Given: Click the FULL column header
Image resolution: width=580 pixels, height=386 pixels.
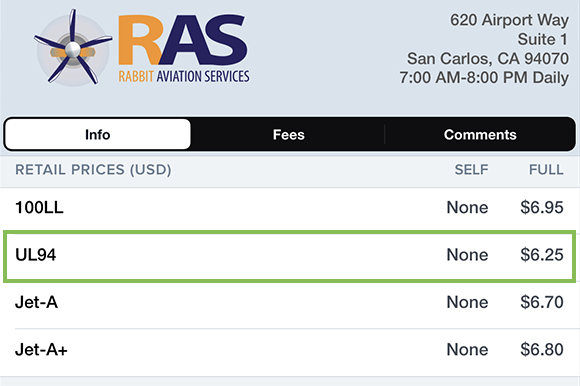Looking at the screenshot, I should (x=546, y=170).
